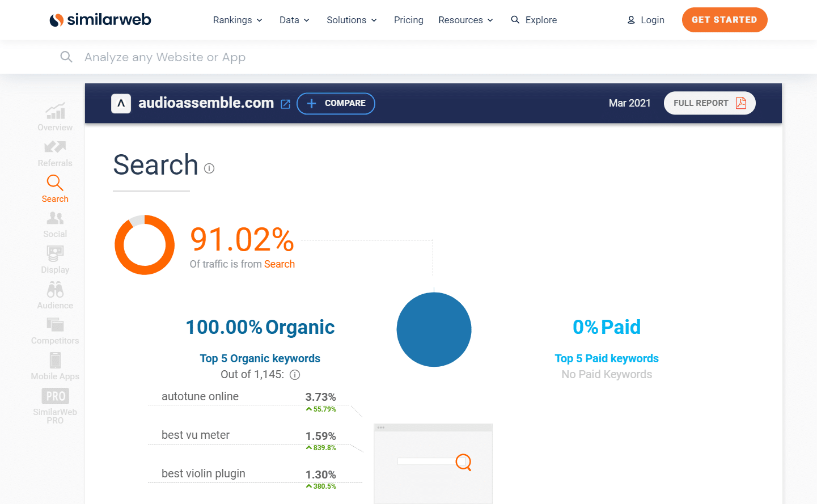Download the FULL REPORT PDF

[709, 103]
